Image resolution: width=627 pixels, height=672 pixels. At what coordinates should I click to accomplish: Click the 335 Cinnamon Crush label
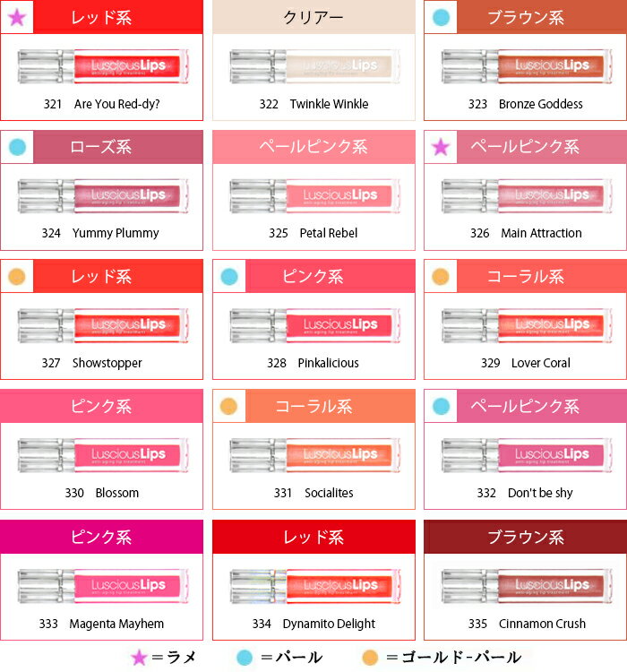click(526, 624)
